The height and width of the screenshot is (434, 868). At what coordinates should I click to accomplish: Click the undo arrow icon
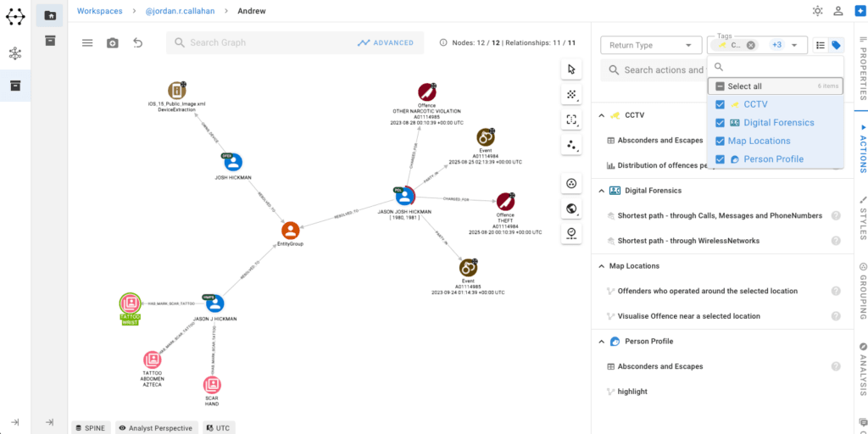pos(138,42)
